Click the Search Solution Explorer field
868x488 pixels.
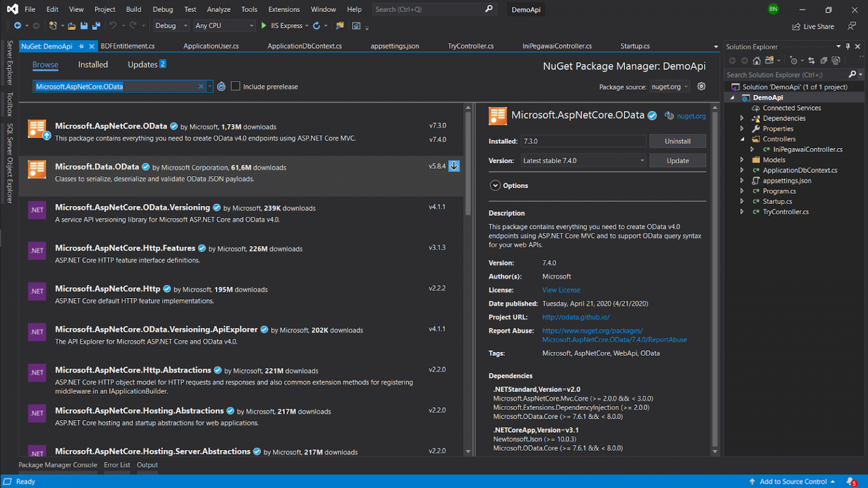[x=785, y=75]
